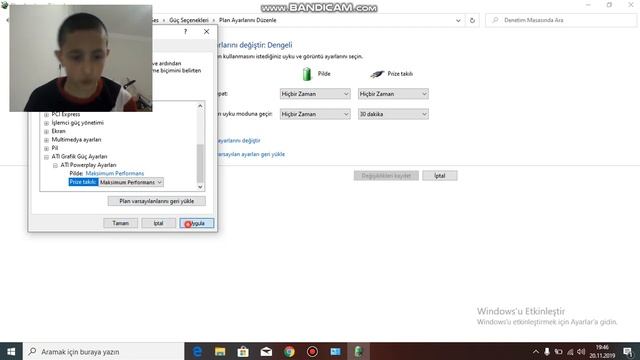Image resolution: width=640 pixels, height=360 pixels.
Task: Click the Değişiklikleri kaydet button
Action: point(386,176)
